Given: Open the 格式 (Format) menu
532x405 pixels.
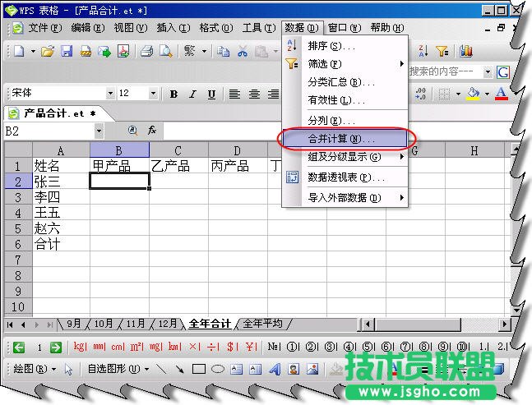Looking at the screenshot, I should click(216, 27).
